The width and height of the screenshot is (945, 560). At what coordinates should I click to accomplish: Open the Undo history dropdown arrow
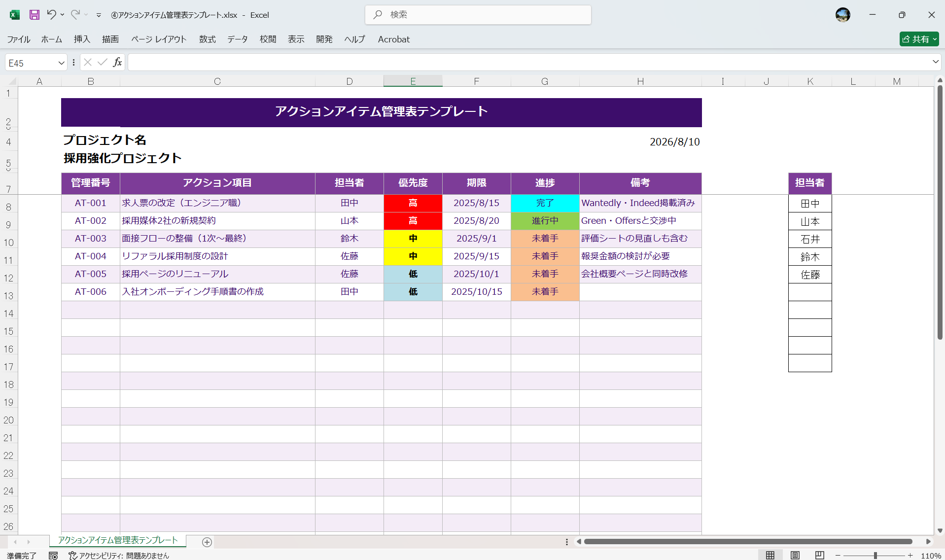coord(63,15)
